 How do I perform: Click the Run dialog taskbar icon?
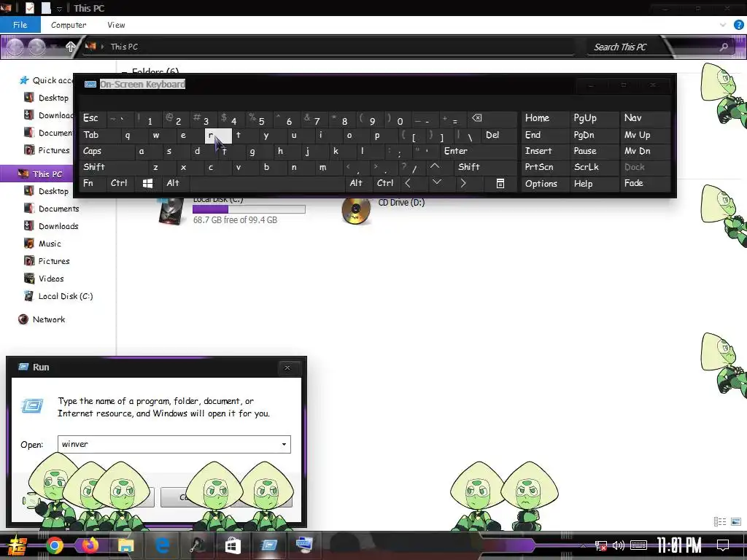tap(268, 545)
